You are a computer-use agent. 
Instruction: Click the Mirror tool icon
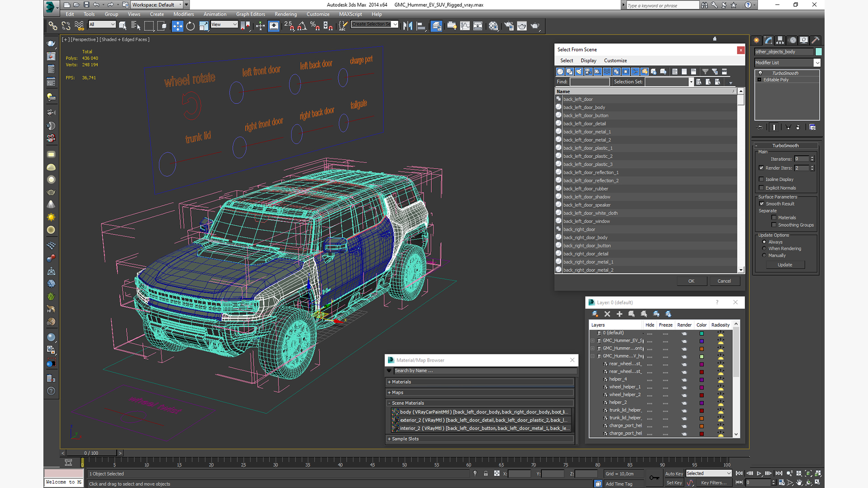pyautogui.click(x=408, y=26)
